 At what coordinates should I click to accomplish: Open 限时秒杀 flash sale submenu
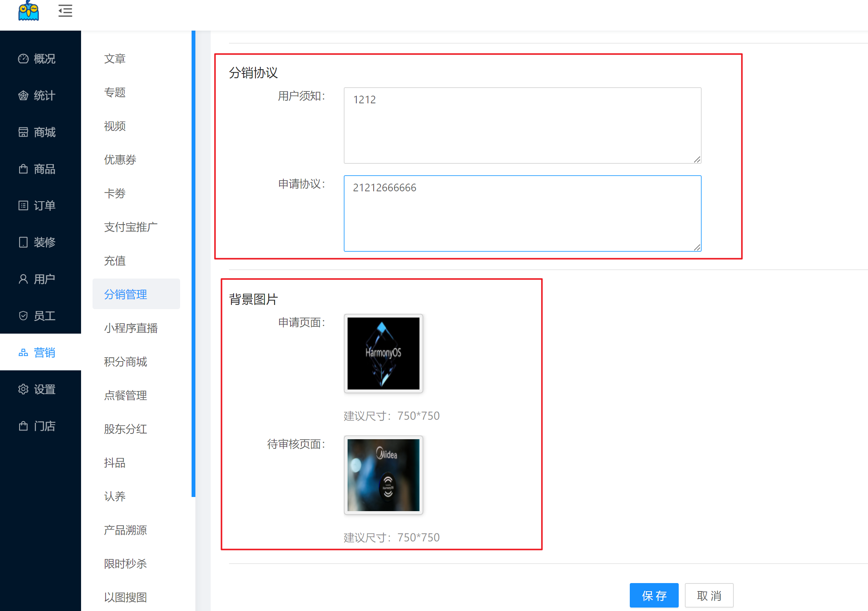125,564
